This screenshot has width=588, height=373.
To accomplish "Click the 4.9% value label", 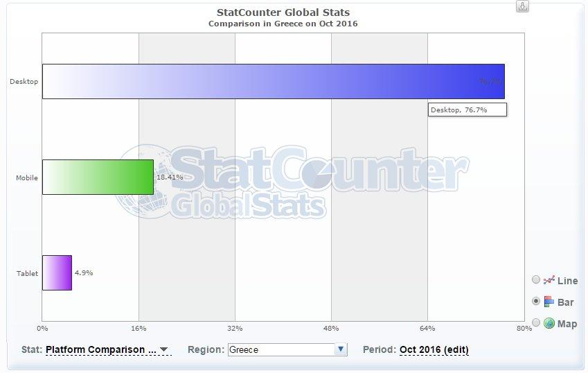I will coord(84,272).
